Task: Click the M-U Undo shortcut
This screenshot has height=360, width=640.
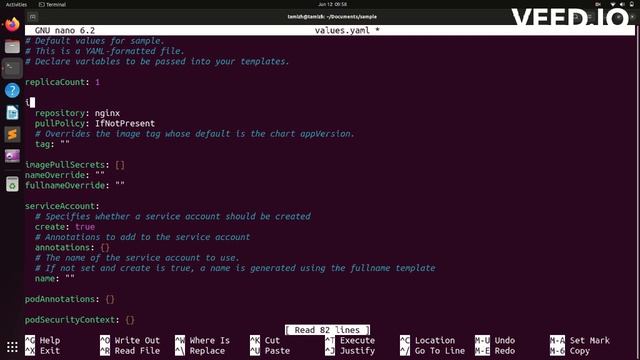Action: [495, 340]
